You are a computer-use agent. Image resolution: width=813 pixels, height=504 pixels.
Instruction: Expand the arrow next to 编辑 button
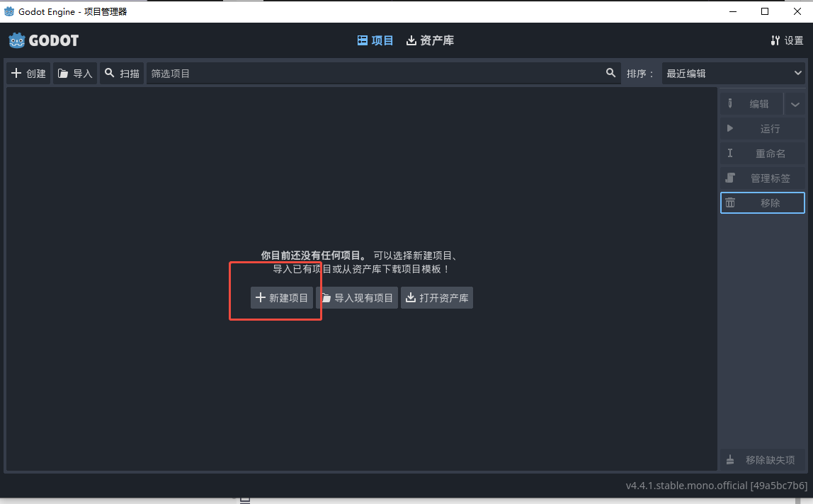795,104
